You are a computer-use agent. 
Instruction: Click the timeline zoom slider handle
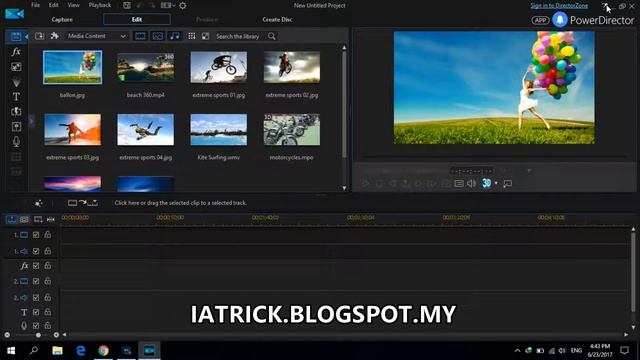(38, 335)
